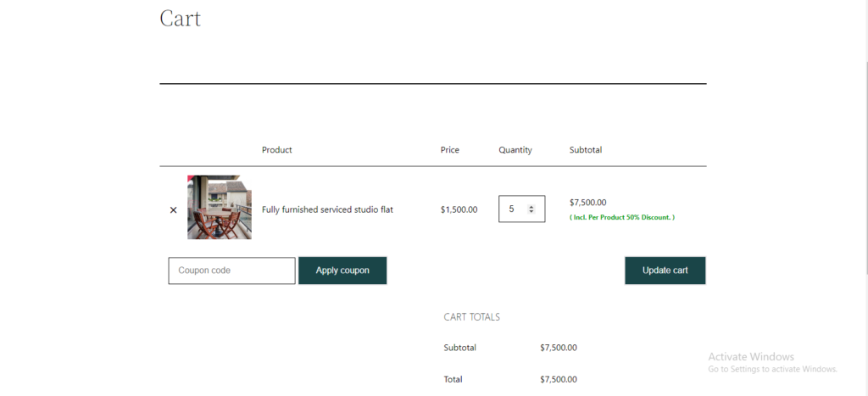Increase quantity with the up stepper arrow
Viewport: 868px width, 396px height.
click(x=531, y=207)
